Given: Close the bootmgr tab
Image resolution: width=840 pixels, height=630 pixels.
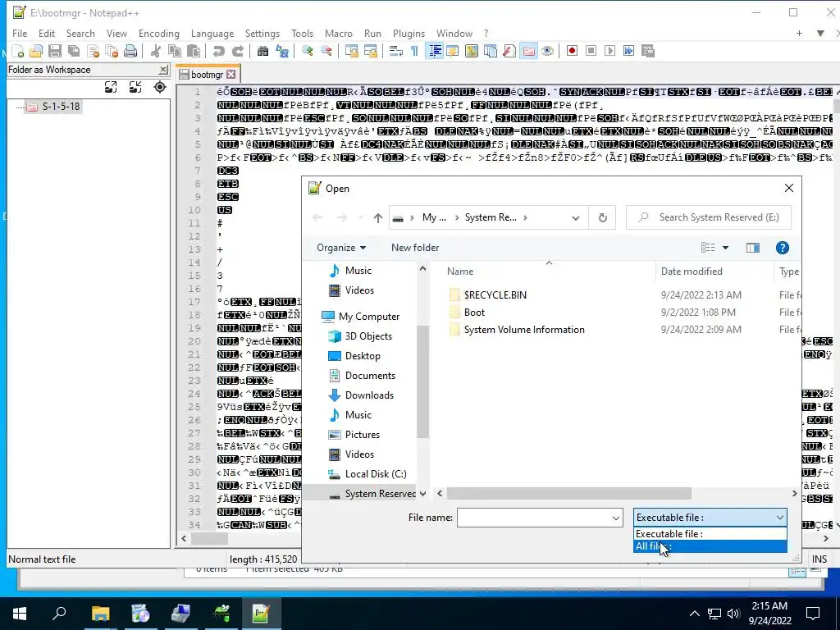Looking at the screenshot, I should click(231, 75).
